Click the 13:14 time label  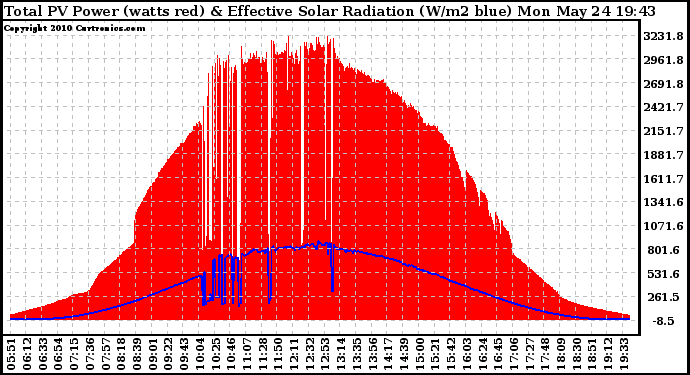point(341,354)
